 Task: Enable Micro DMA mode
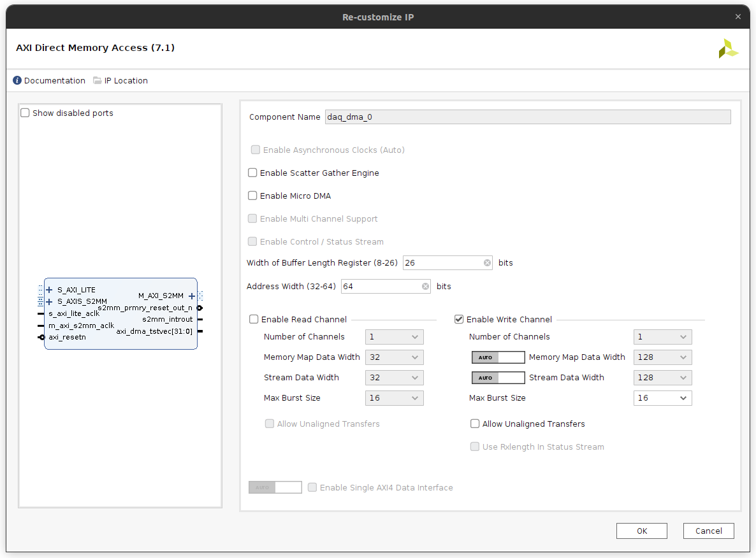(252, 196)
